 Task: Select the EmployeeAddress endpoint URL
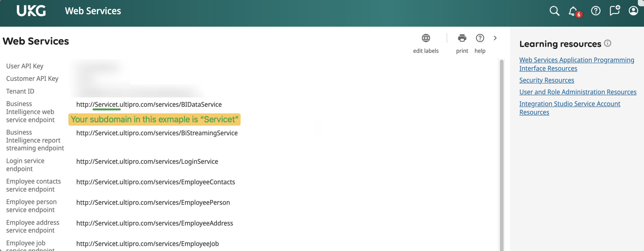[155, 223]
